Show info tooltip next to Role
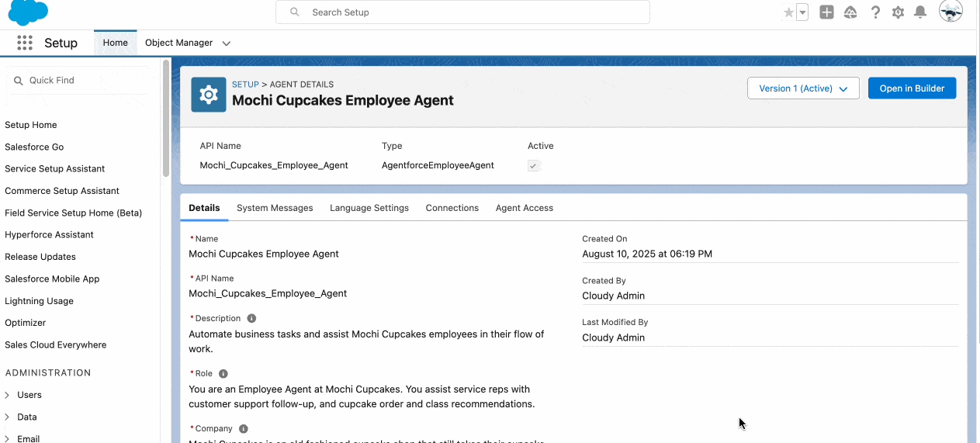Viewport: 980px width, 443px height. click(x=223, y=373)
